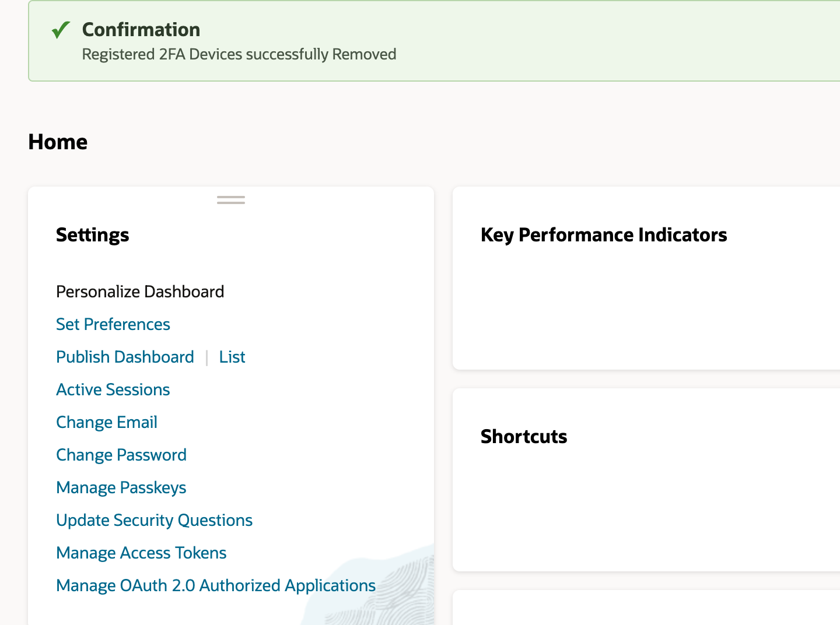The image size is (840, 625).
Task: Open Set Preferences link
Action: click(x=113, y=324)
